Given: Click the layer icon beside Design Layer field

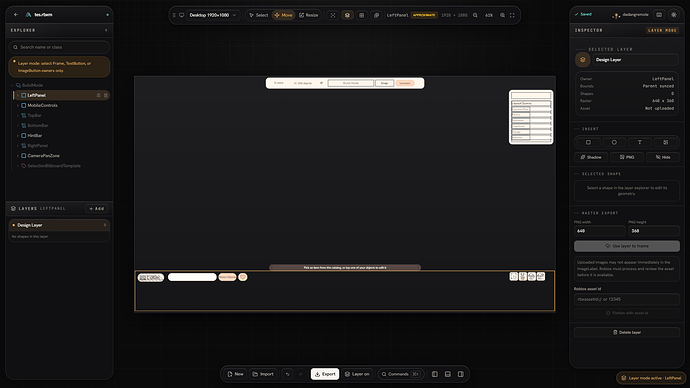Looking at the screenshot, I should point(583,60).
